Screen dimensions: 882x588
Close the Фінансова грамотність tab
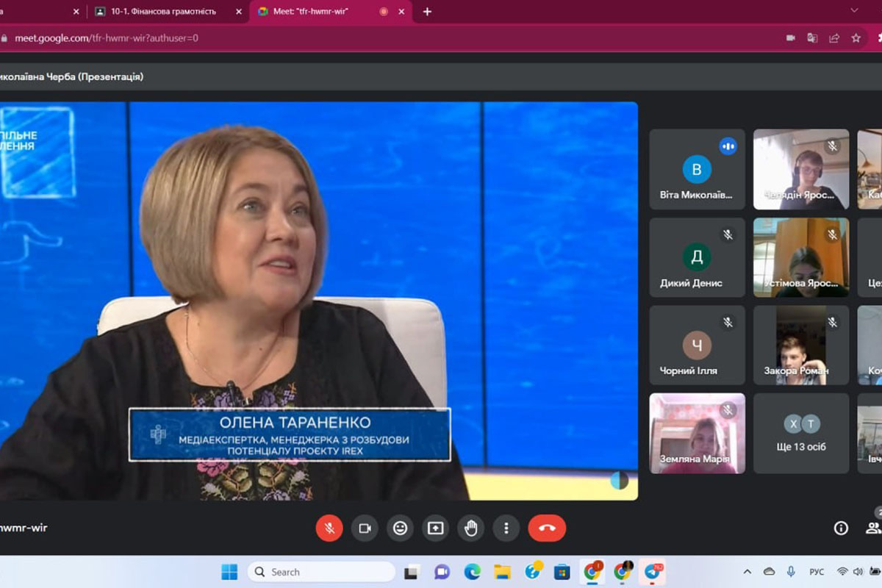pos(239,12)
